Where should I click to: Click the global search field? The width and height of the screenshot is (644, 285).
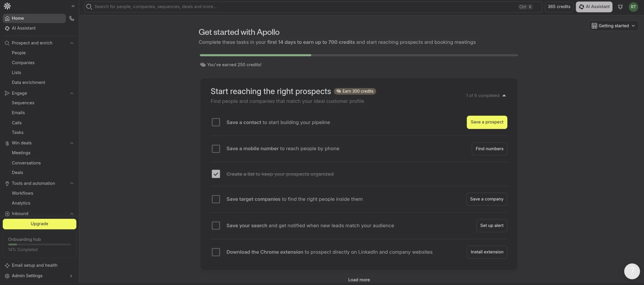[x=313, y=7]
